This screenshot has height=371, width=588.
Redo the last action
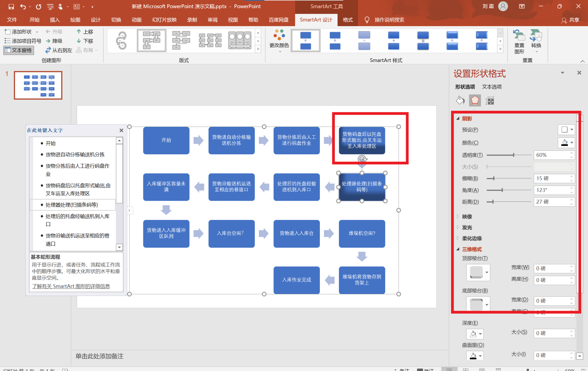[39, 6]
